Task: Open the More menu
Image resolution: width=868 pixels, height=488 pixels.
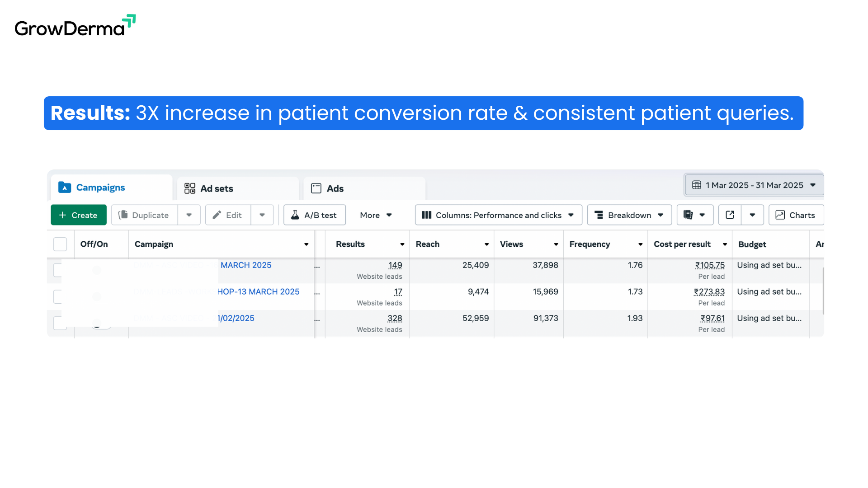Action: coord(376,215)
